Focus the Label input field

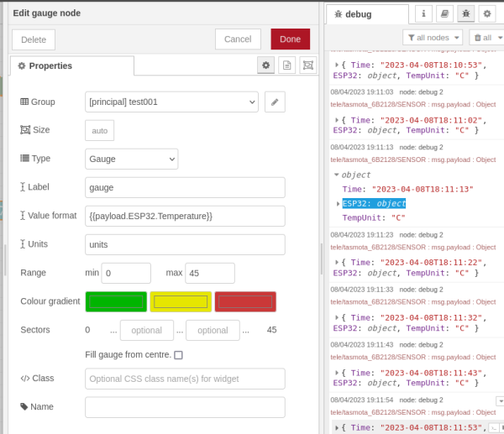click(x=185, y=187)
